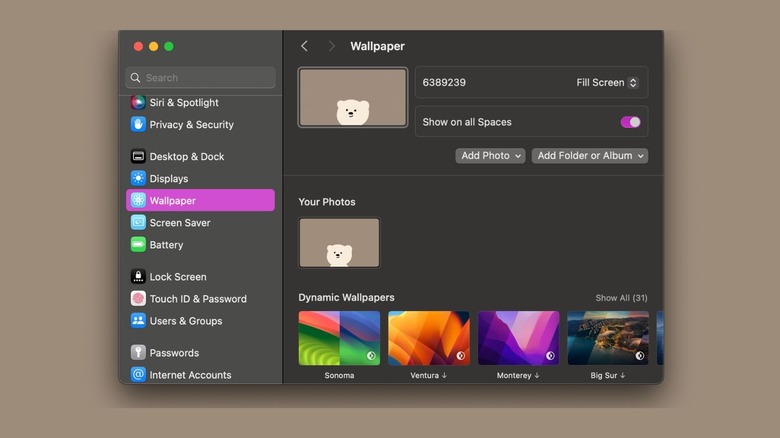The height and width of the screenshot is (438, 780).
Task: Toggle Show on all Spaces switch
Action: 630,122
